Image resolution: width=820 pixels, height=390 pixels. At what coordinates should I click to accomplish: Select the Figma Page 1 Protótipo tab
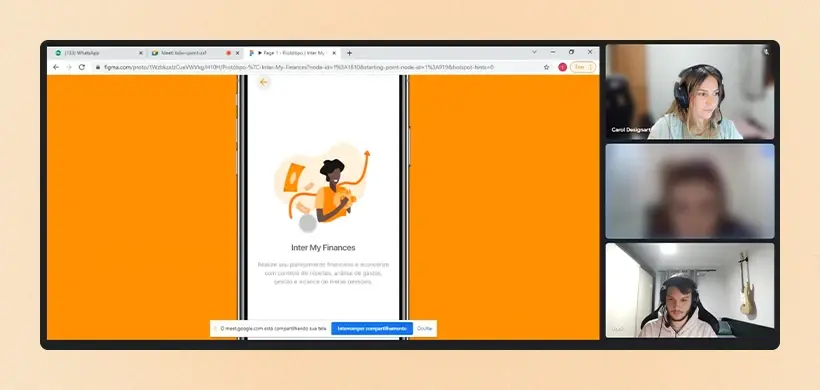[292, 53]
